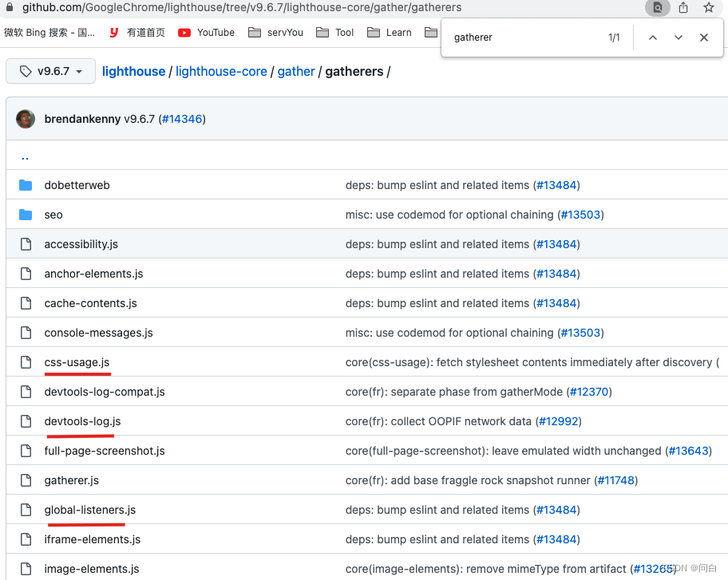Click the page search lens icon
728x580 pixels.
(658, 7)
